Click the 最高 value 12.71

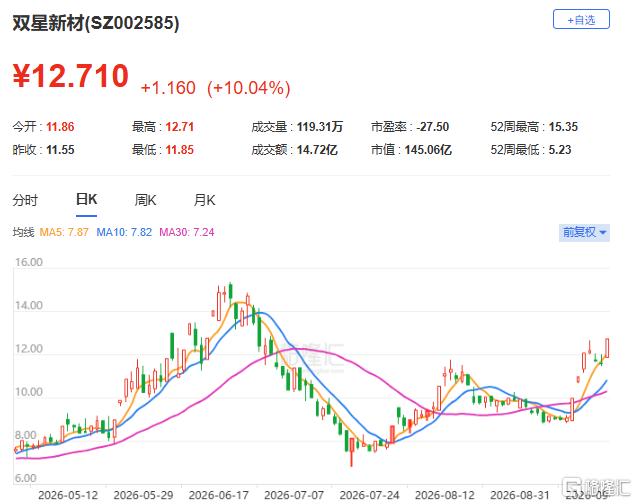point(180,127)
